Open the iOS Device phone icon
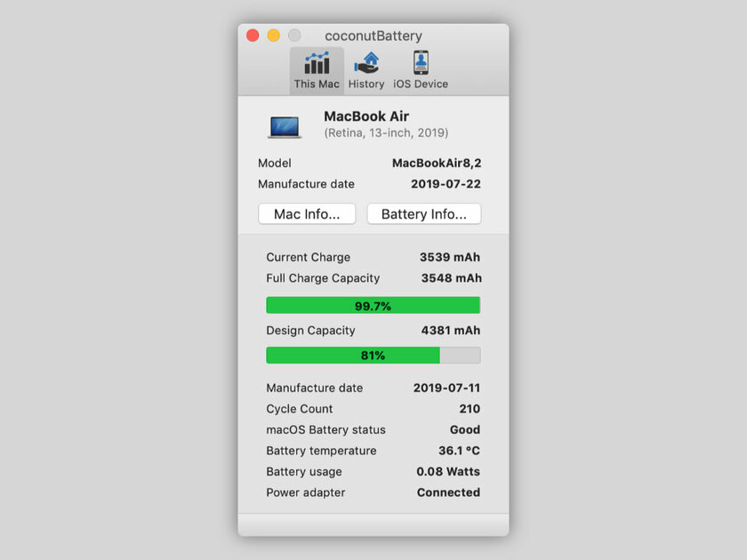 point(421,62)
